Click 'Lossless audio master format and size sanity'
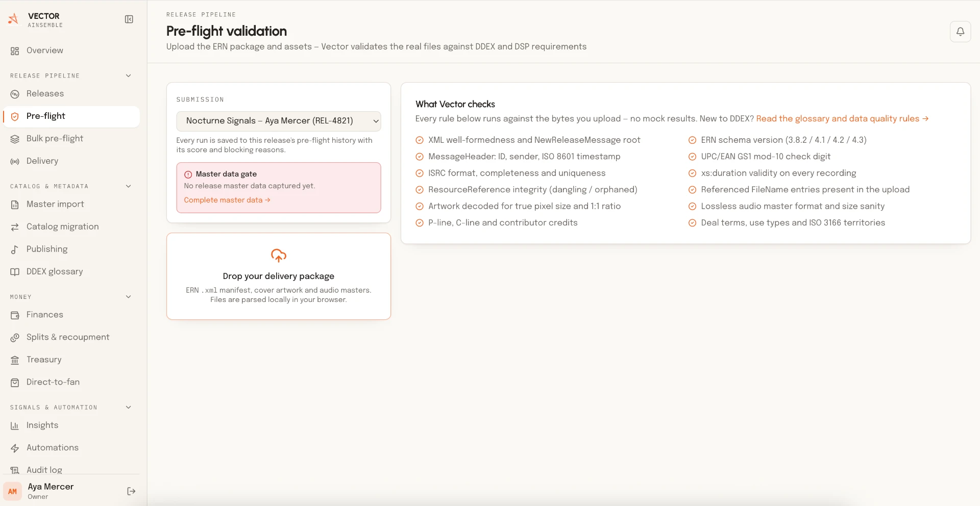Viewport: 980px width, 506px height. [793, 207]
